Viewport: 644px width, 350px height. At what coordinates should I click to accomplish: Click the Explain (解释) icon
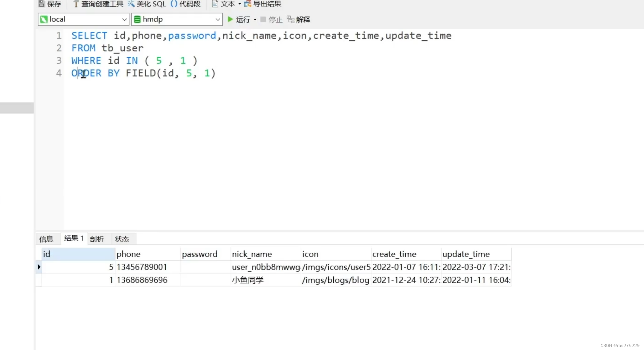pyautogui.click(x=290, y=19)
